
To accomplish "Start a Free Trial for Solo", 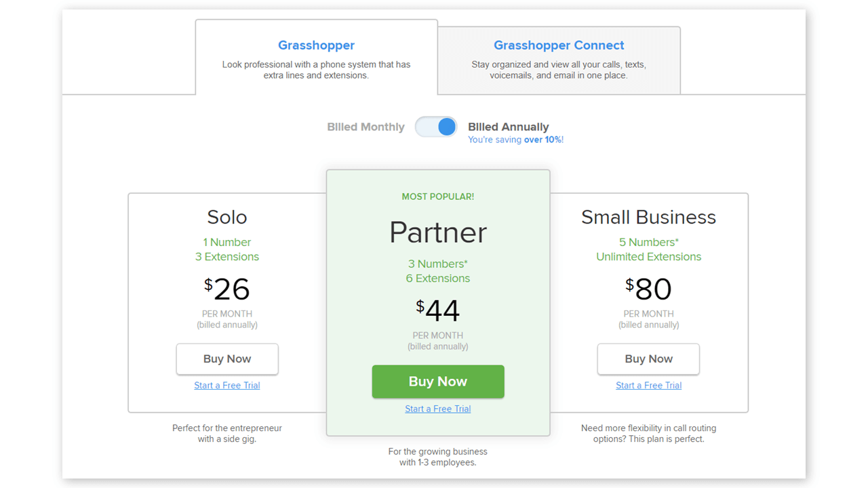I will 227,386.
